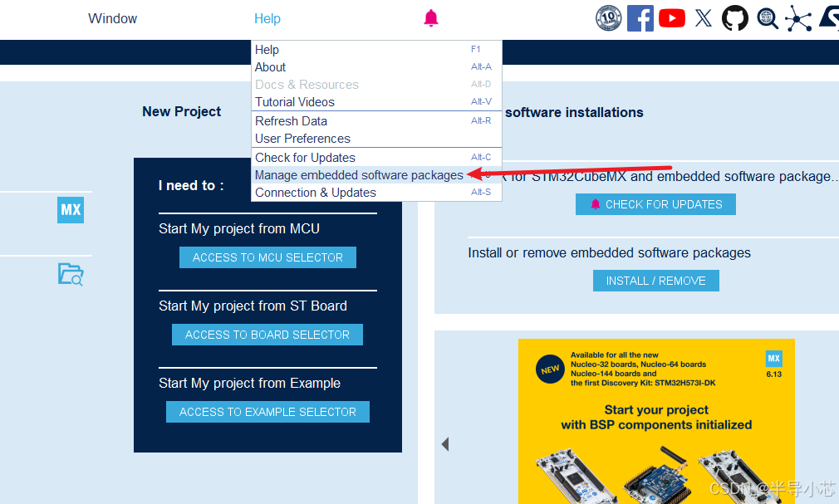
Task: Click 'Install or remove embedded software packages' text
Action: [609, 252]
